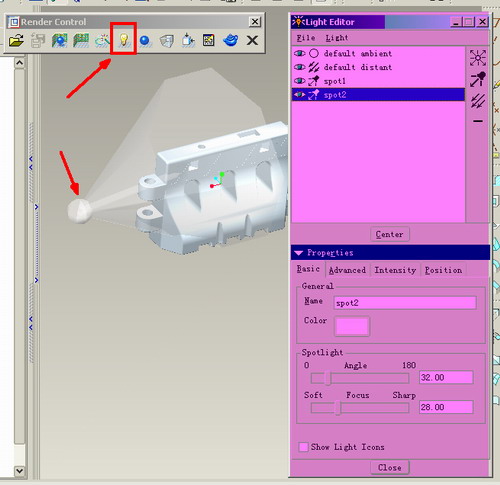Screen dimensions: 500x485
Task: Hide the spot1 light via eye icon
Action: click(299, 81)
